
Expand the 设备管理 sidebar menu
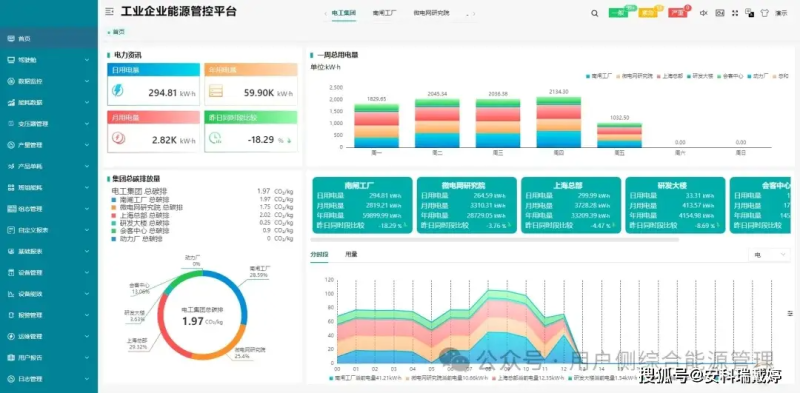(48, 273)
